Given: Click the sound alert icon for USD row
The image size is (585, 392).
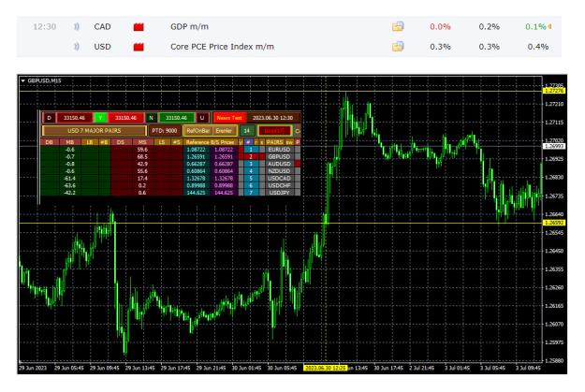Looking at the screenshot, I should click(x=77, y=47).
